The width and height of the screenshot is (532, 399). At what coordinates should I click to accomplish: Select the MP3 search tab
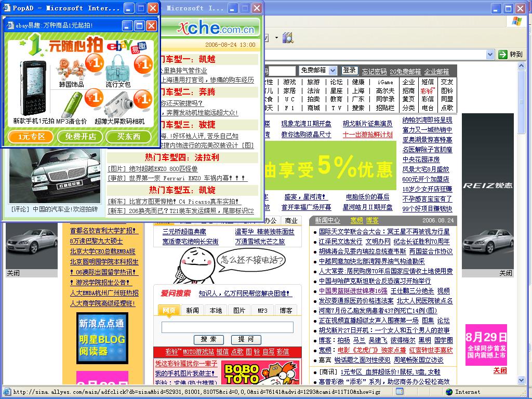(x=262, y=311)
